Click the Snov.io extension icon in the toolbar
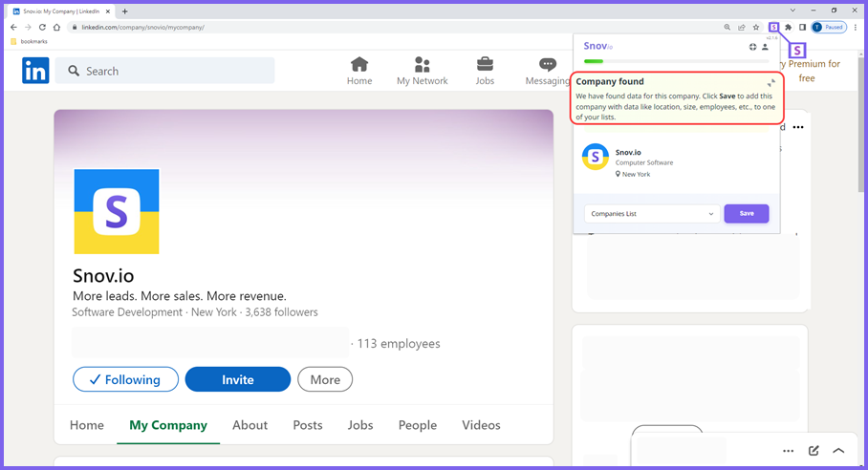The width and height of the screenshot is (868, 470). pyautogui.click(x=774, y=27)
